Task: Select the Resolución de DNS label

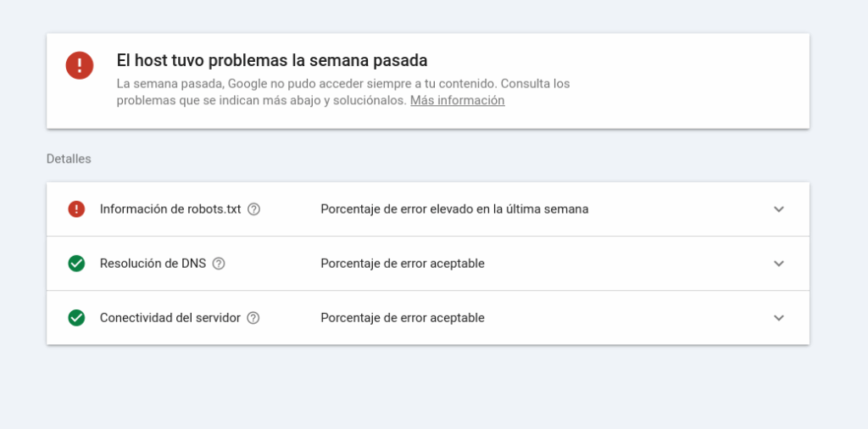Action: [153, 264]
